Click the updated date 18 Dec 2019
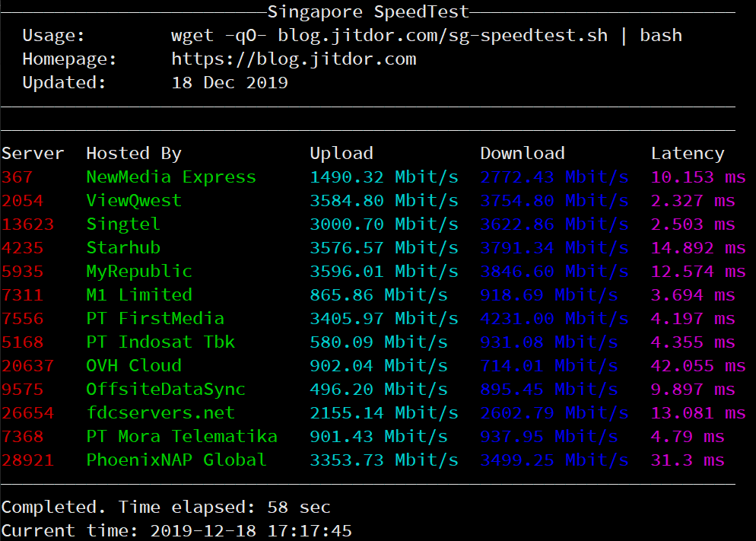This screenshot has height=541, width=756. pos(230,82)
